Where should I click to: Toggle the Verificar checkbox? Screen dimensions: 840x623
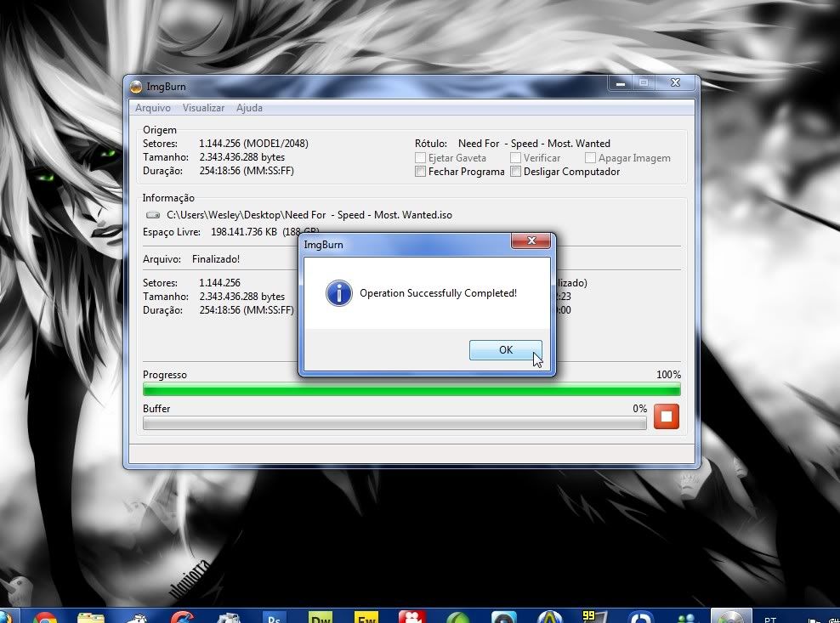tap(516, 158)
